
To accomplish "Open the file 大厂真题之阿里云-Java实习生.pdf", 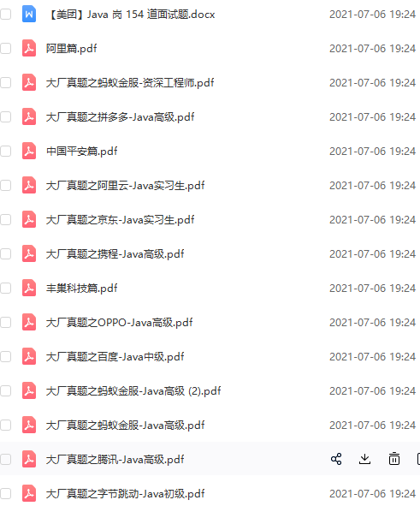I will (x=125, y=186).
